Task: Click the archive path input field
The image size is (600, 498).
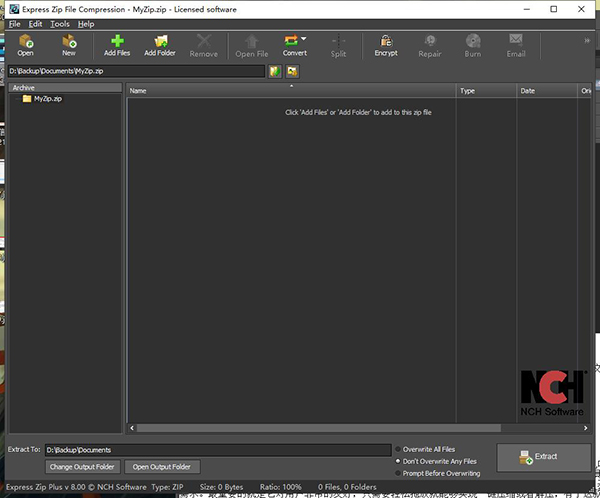Action: [x=136, y=71]
